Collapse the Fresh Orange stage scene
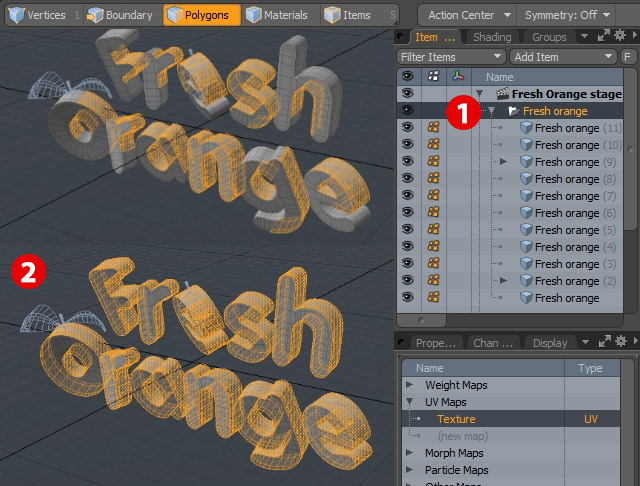The width and height of the screenshot is (640, 486). tap(480, 94)
